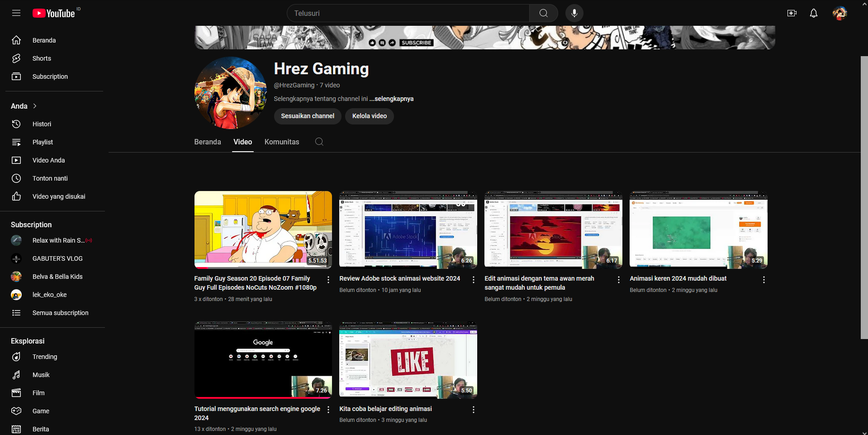The height and width of the screenshot is (435, 868).
Task: Open Review Adobe stock animasi title
Action: click(400, 278)
